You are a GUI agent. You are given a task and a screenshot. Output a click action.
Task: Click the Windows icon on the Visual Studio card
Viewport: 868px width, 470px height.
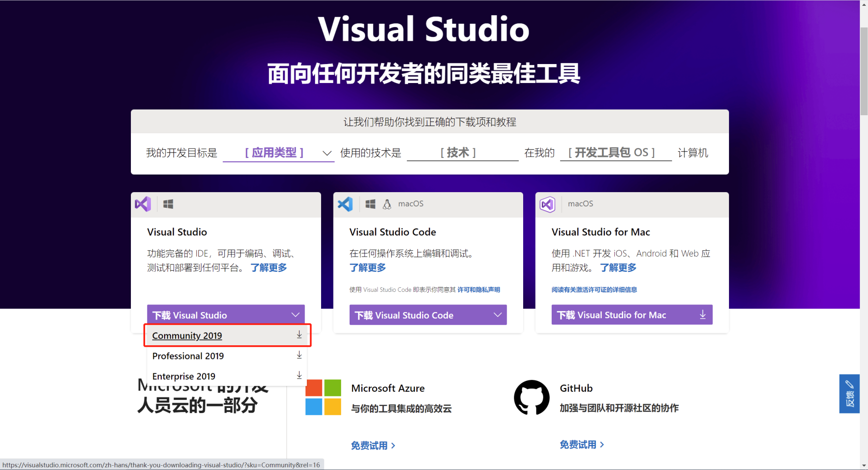168,204
